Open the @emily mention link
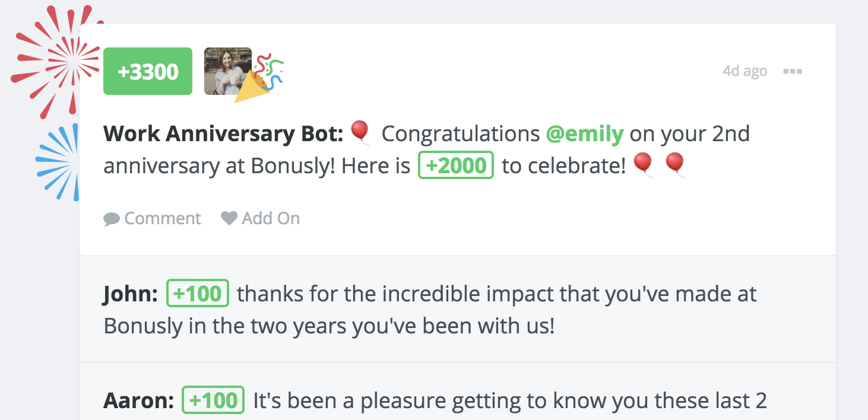Screen dimensions: 868x420 pos(584,134)
